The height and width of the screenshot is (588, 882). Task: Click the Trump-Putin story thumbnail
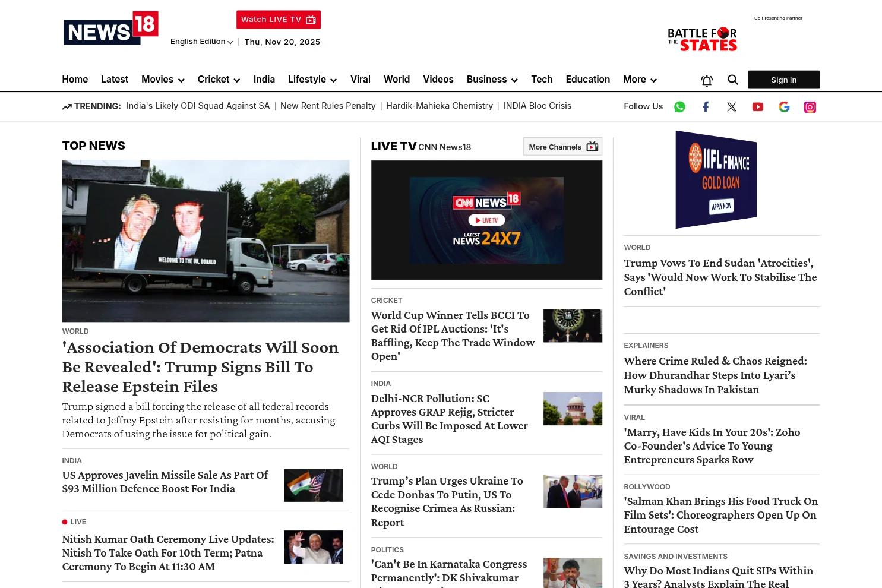click(x=573, y=491)
